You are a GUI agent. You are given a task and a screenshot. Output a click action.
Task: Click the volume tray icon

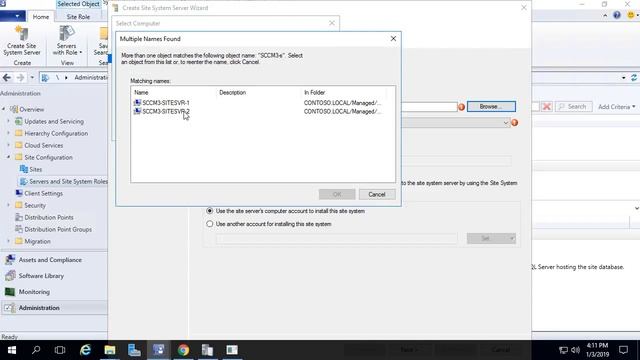coord(576,350)
